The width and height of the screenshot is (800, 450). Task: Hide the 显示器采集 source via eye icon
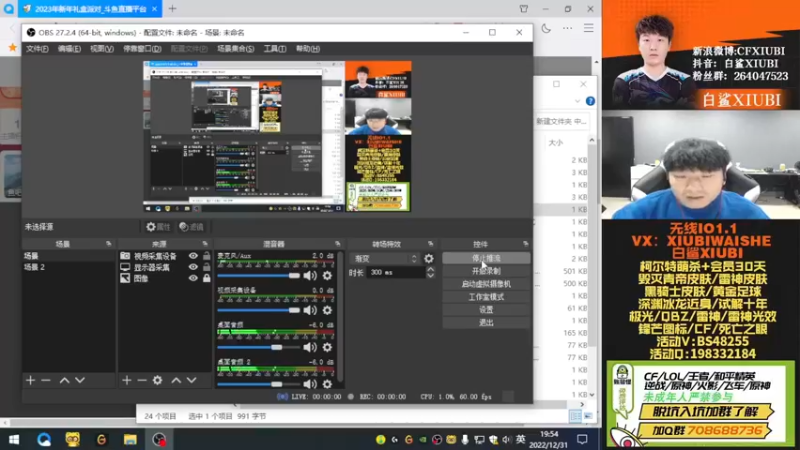coord(193,267)
